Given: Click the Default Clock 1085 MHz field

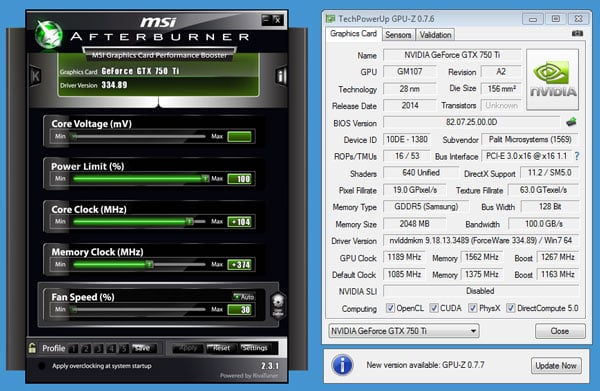Looking at the screenshot, I should [x=404, y=274].
